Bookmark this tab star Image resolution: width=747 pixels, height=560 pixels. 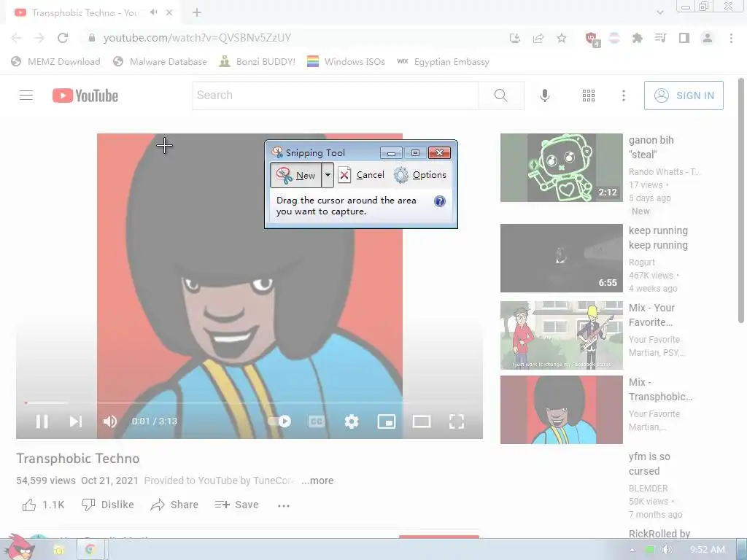(x=562, y=38)
